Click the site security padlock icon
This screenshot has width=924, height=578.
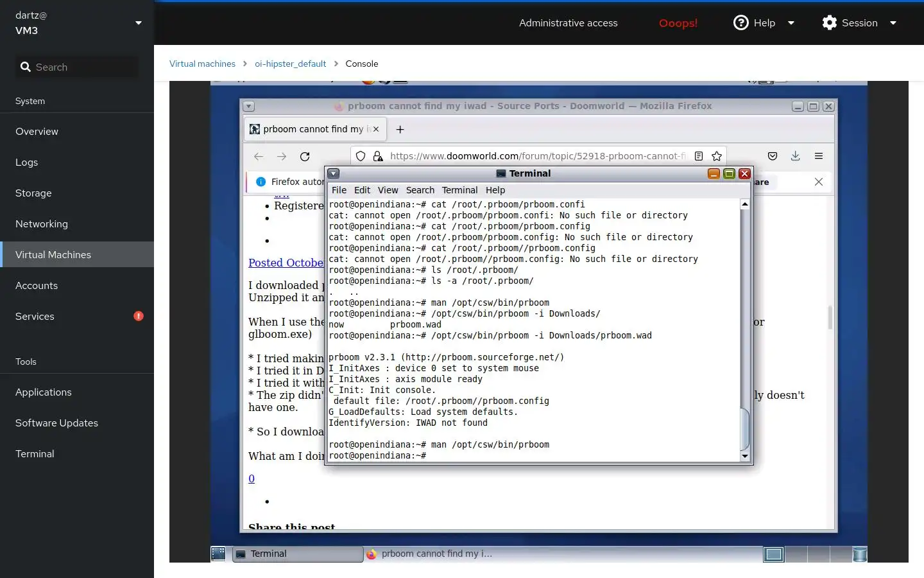coord(378,156)
